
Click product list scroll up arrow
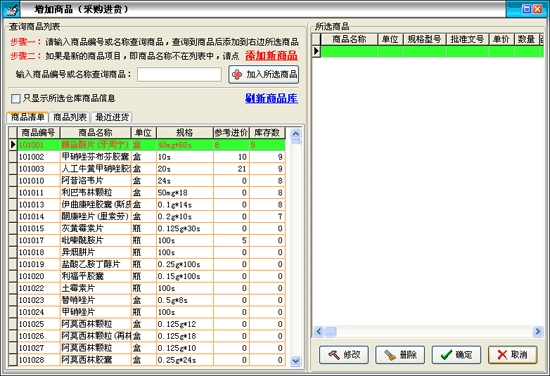pyautogui.click(x=296, y=134)
